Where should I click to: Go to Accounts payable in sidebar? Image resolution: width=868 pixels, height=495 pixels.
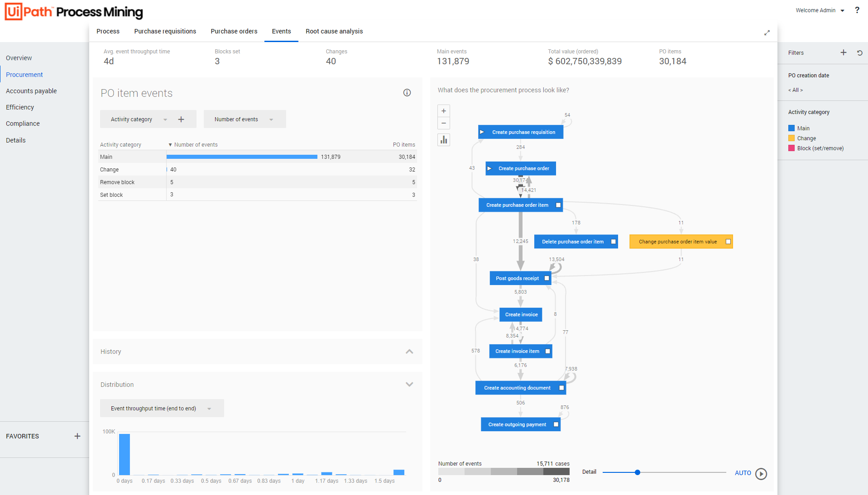tap(31, 91)
